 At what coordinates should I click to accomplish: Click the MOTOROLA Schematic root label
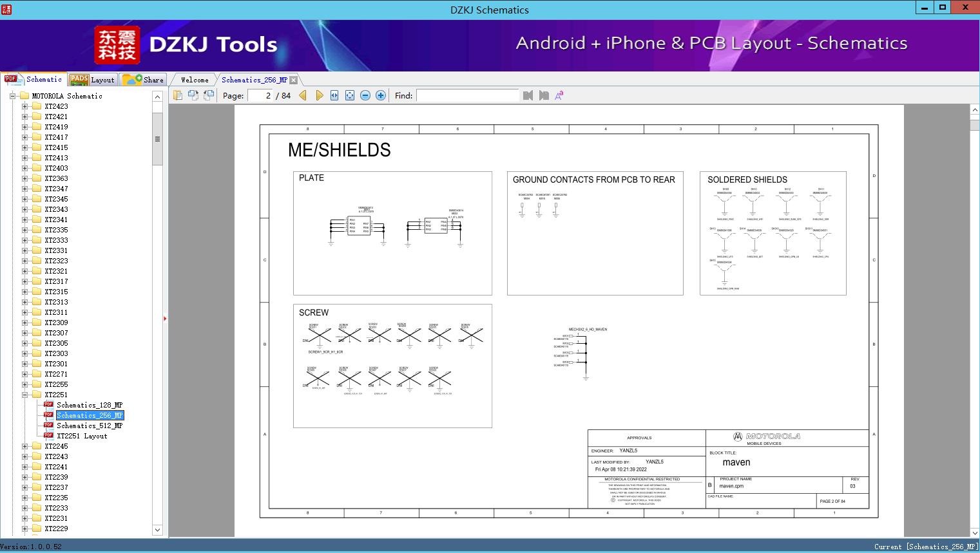coord(67,96)
